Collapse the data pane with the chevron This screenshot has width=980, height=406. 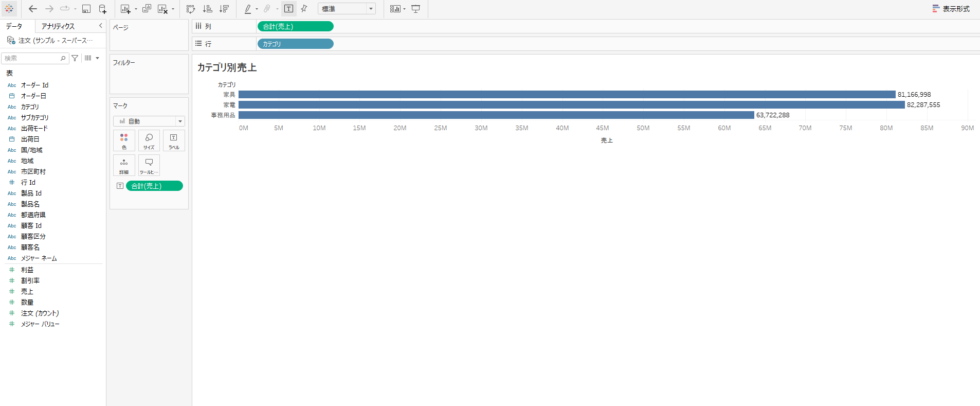click(100, 26)
